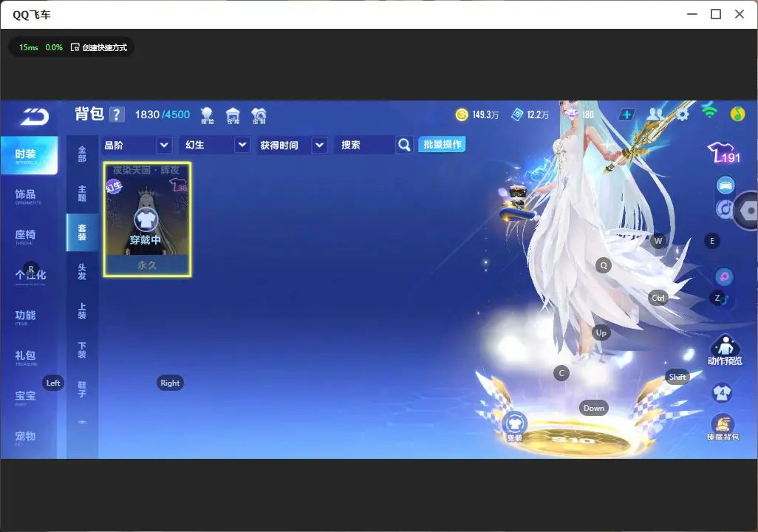Click the 搜索 search input field
This screenshot has height=532, width=758.
click(365, 145)
